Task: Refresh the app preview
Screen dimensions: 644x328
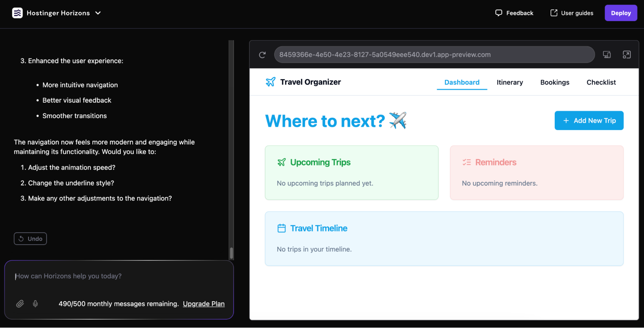Action: click(x=262, y=55)
